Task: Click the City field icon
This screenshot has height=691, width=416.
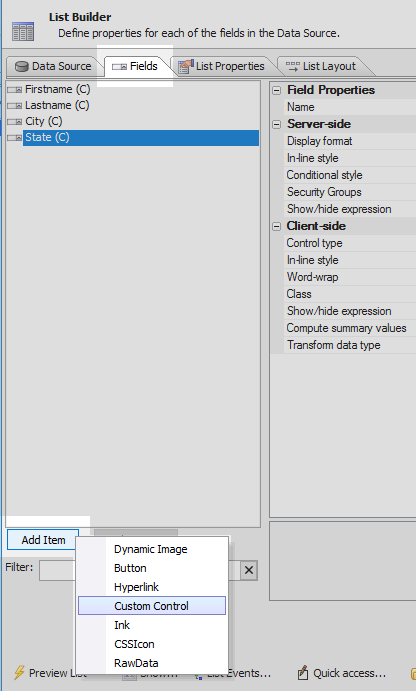Action: (15, 122)
